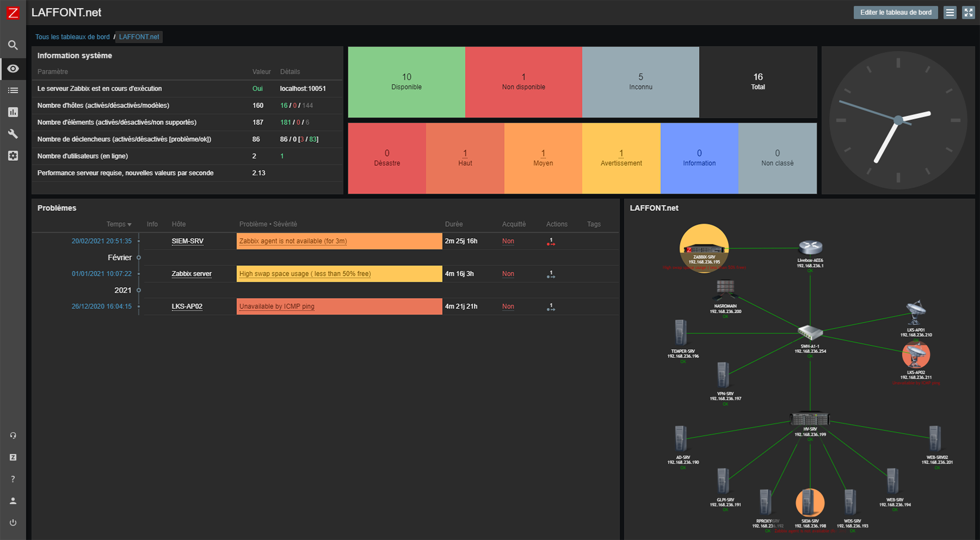Select RPROXY-SRV node on the map
This screenshot has height=540, width=980.
click(765, 502)
